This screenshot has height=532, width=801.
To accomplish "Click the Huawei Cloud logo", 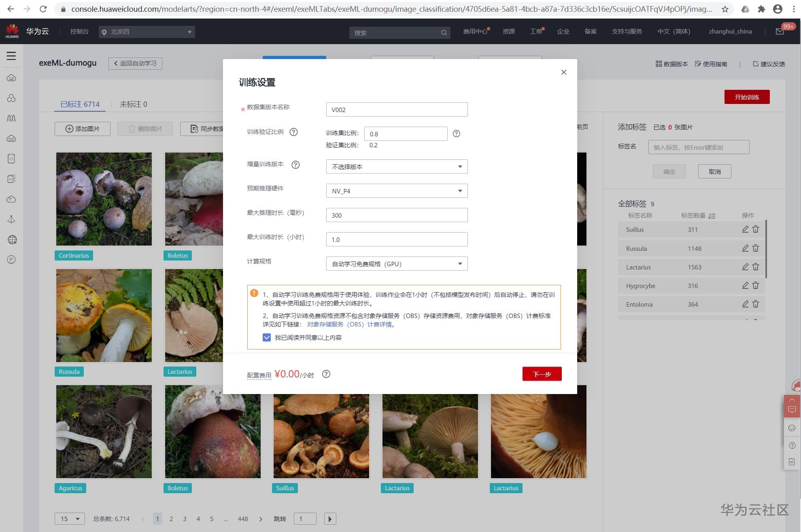I will pos(12,31).
